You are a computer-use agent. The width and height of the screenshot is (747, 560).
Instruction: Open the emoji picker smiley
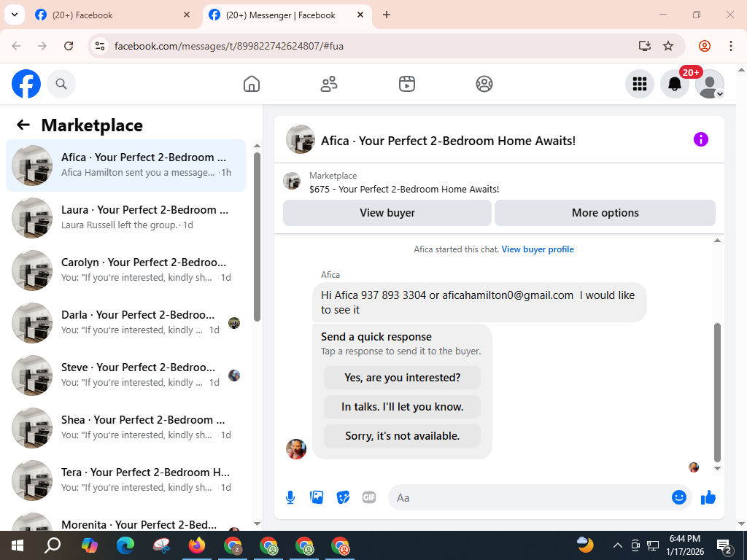679,497
